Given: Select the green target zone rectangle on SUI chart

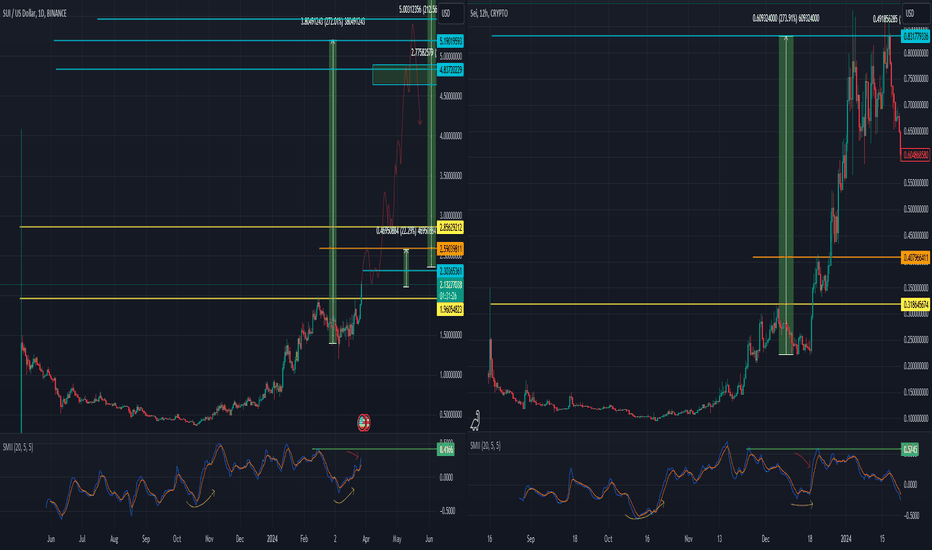Looking at the screenshot, I should [x=404, y=74].
